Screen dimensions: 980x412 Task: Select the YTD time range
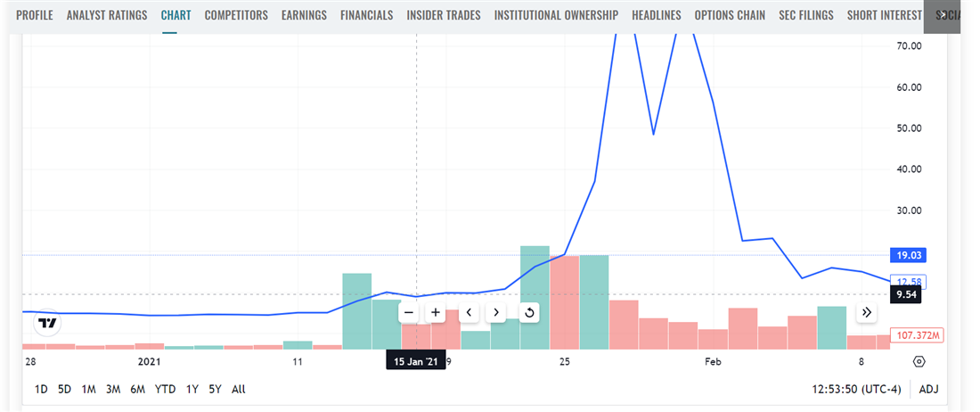165,390
